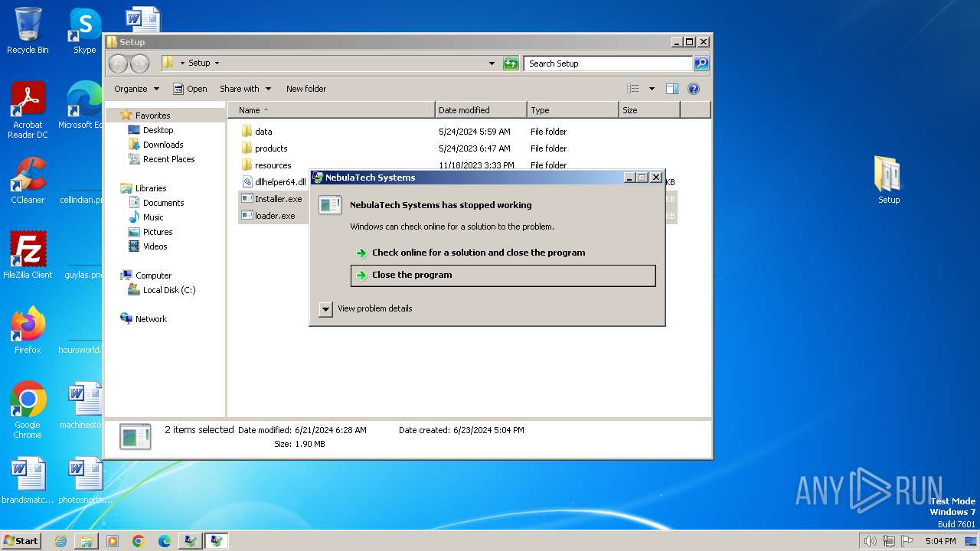Open the Setup folder on desktop
Image resolution: width=980 pixels, height=551 pixels.
(x=889, y=180)
